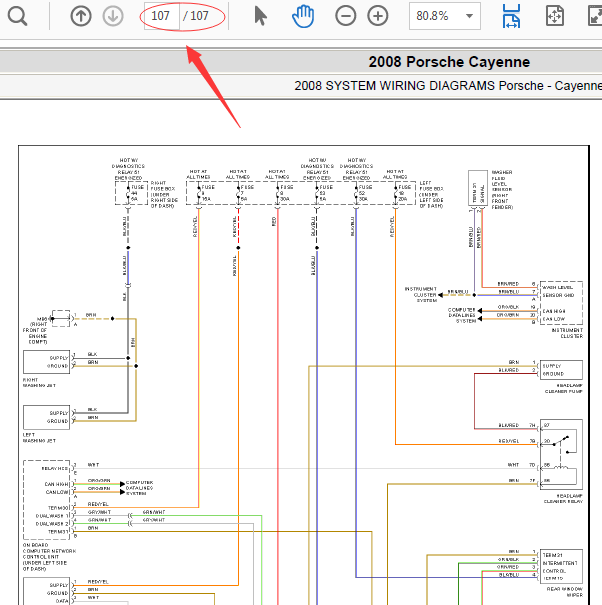The width and height of the screenshot is (602, 605).
Task: Click the fit page icon
Action: (x=555, y=16)
